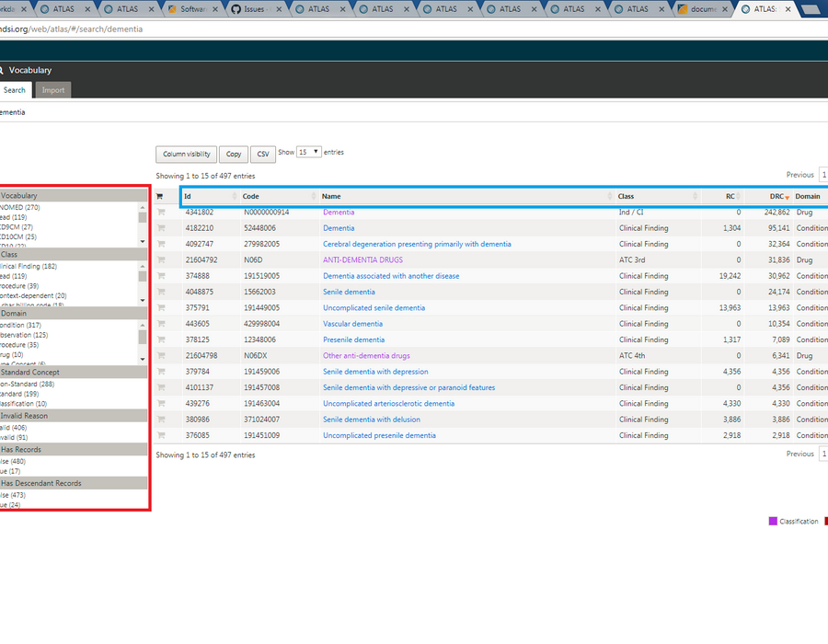Add Senile dementia concept via cart icon
The width and height of the screenshot is (828, 644).
click(x=161, y=292)
